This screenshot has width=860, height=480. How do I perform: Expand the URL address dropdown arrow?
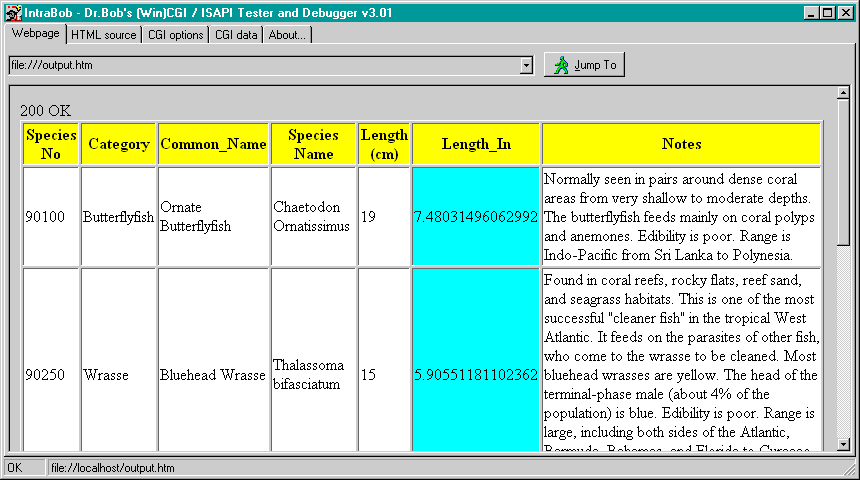point(526,65)
